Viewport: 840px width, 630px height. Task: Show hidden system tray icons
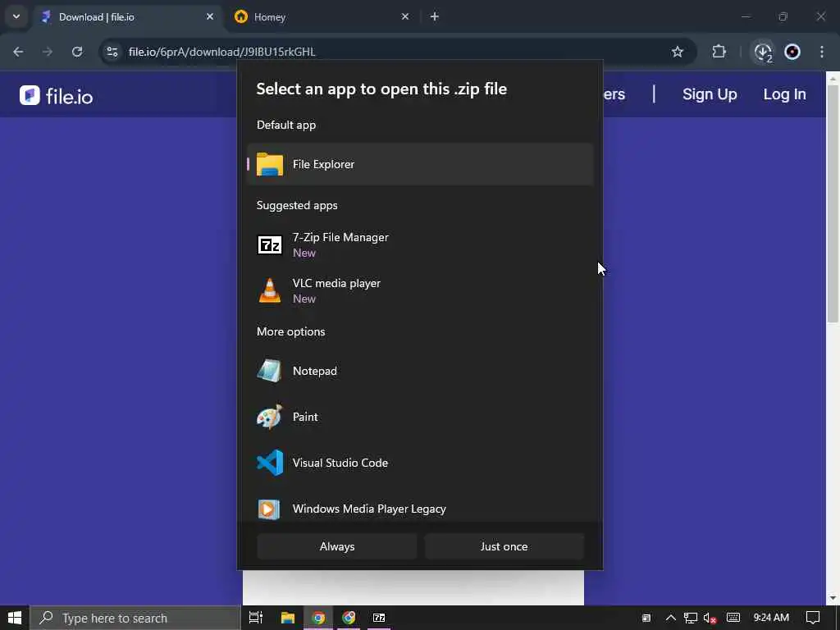(x=670, y=618)
